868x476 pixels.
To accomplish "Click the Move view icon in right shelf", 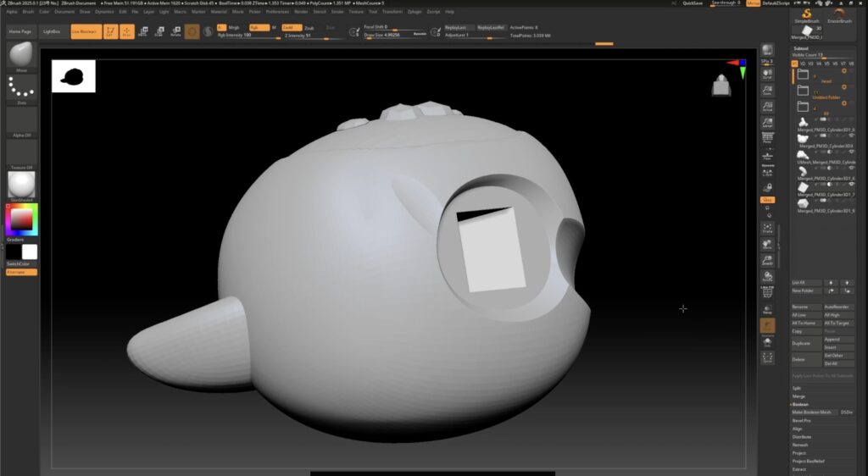I will (x=766, y=245).
